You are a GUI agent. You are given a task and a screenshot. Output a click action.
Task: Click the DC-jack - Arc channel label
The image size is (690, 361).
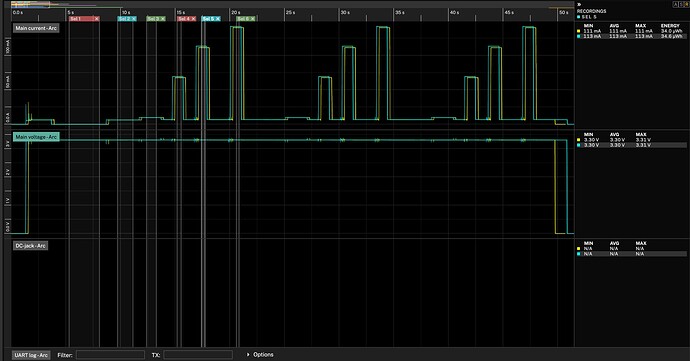click(30, 246)
